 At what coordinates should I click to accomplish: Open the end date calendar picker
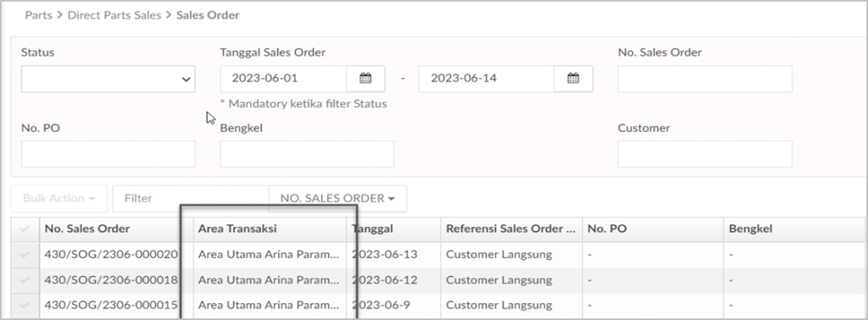pos(573,79)
